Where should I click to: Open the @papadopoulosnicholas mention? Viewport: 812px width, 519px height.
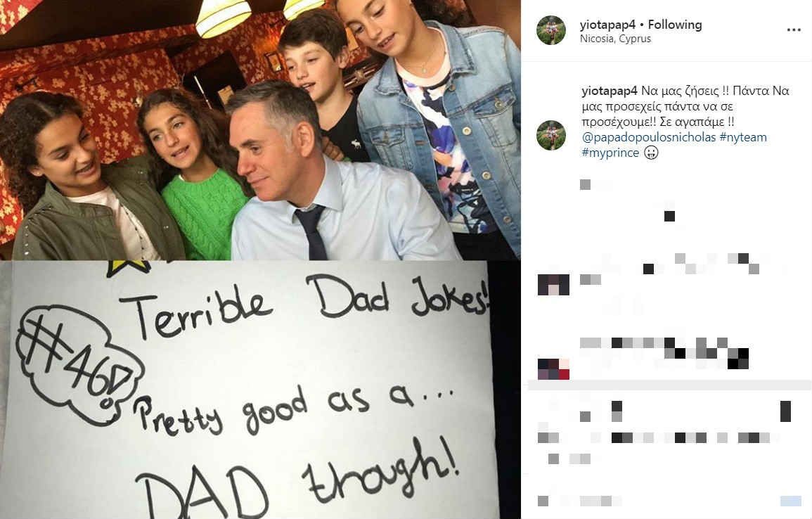pyautogui.click(x=649, y=137)
